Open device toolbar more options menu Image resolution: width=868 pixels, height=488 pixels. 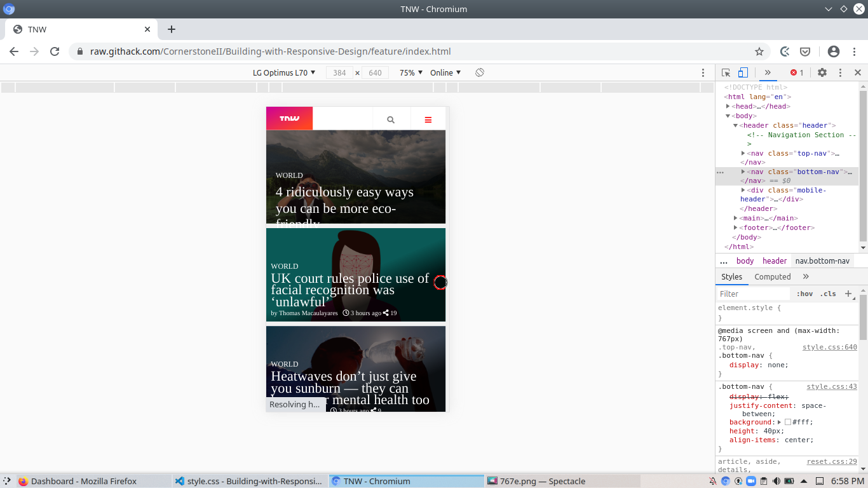(x=703, y=72)
